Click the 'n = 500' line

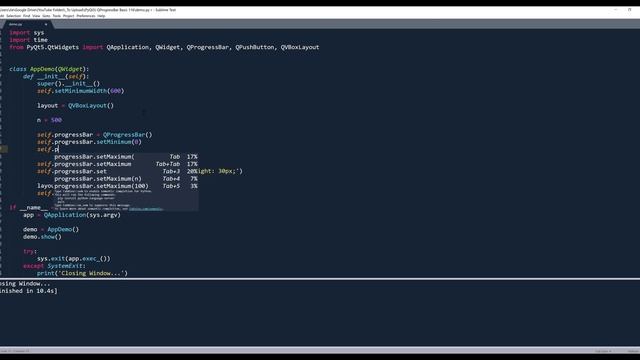pos(49,120)
